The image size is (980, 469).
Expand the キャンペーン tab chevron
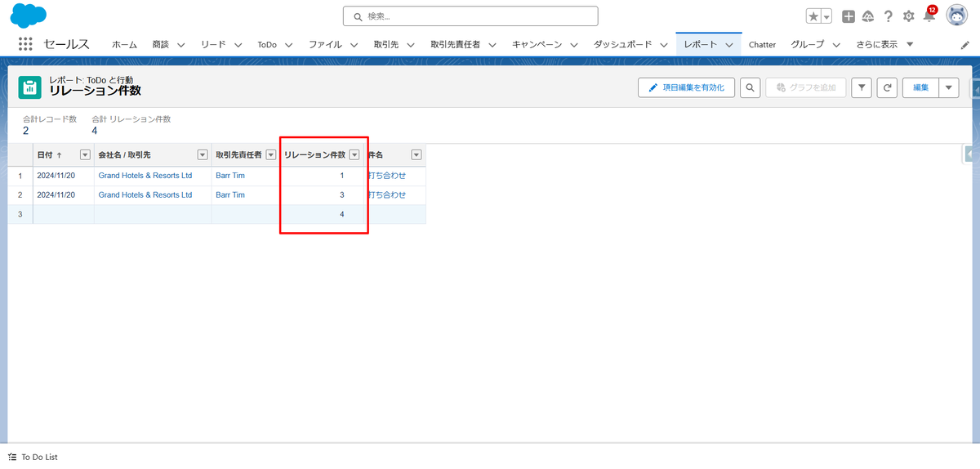click(575, 44)
